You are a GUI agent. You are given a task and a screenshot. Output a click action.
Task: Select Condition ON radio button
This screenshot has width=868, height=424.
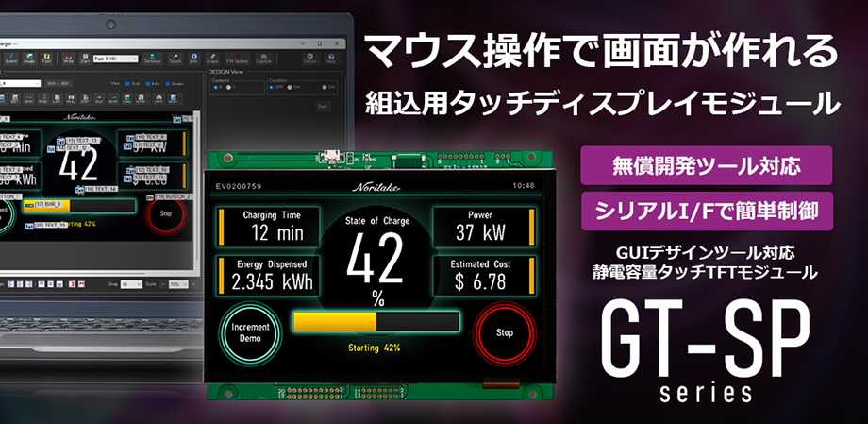point(290,87)
